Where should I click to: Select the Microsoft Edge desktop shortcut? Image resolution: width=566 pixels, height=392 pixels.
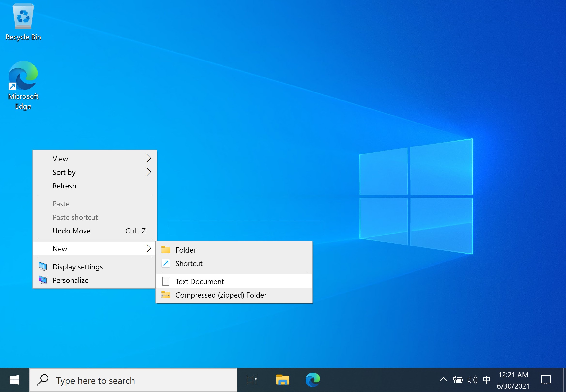23,85
